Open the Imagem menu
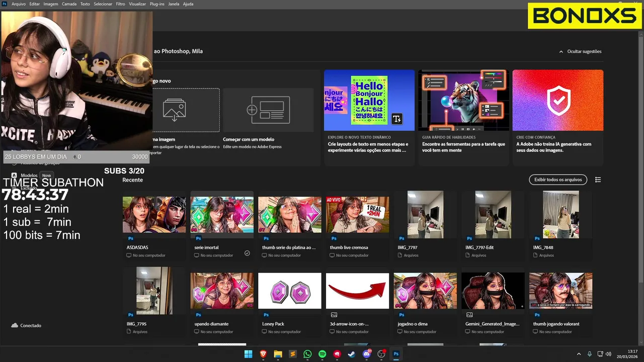The width and height of the screenshot is (644, 362). pyautogui.click(x=51, y=4)
